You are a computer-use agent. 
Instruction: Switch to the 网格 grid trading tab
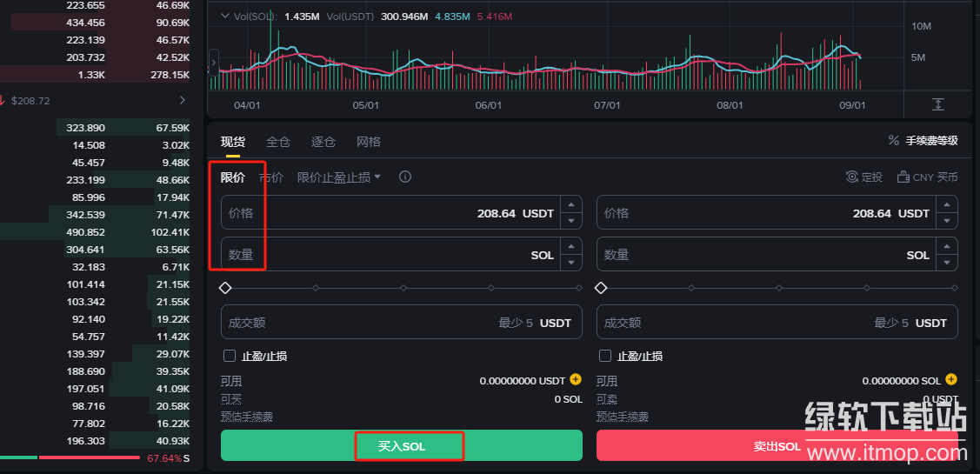point(369,142)
